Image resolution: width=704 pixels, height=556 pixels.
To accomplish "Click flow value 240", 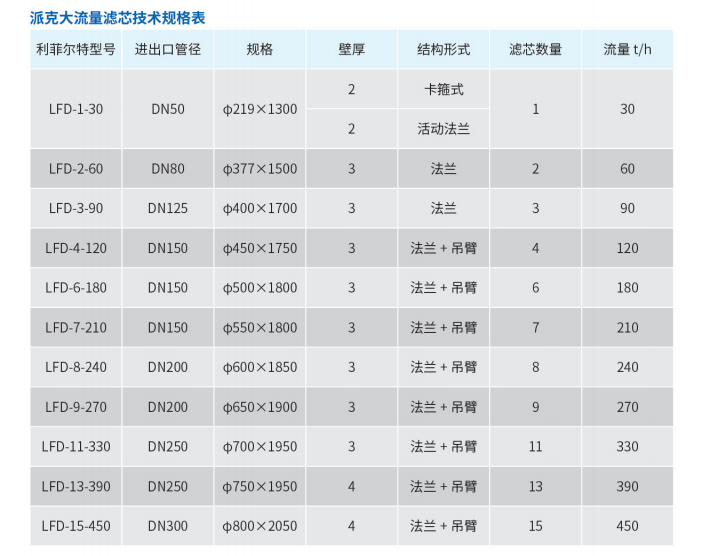I will 627,367.
